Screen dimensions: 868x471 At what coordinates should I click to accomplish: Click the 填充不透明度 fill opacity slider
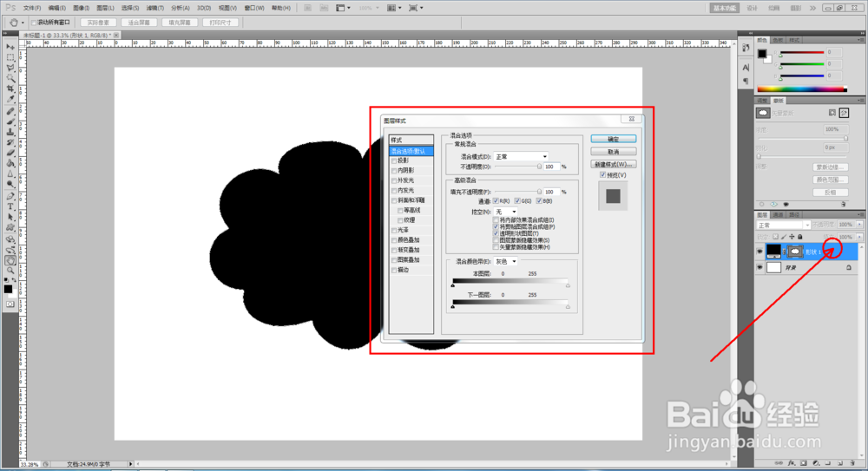517,192
